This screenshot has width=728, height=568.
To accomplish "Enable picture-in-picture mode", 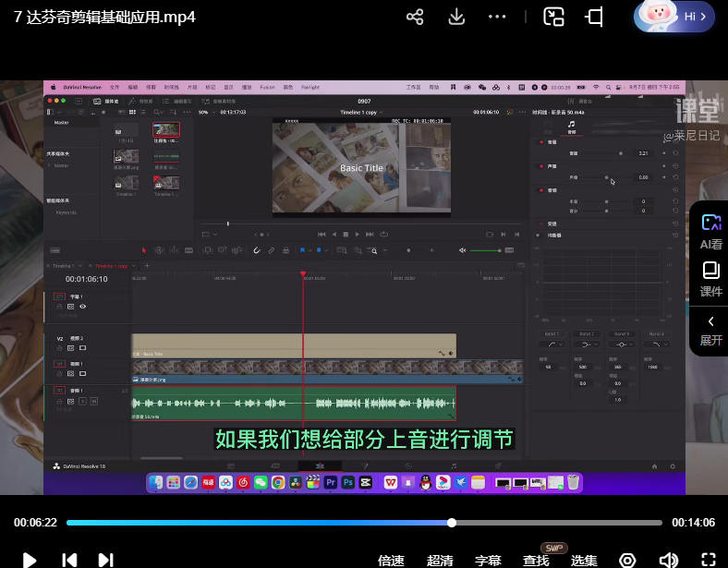I will pyautogui.click(x=553, y=17).
